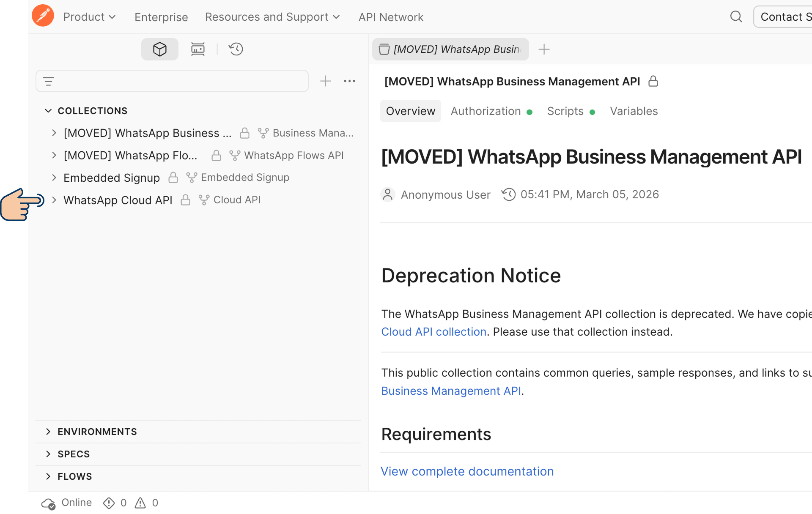Open the search magnifier icon
812x514 pixels.
(x=736, y=17)
